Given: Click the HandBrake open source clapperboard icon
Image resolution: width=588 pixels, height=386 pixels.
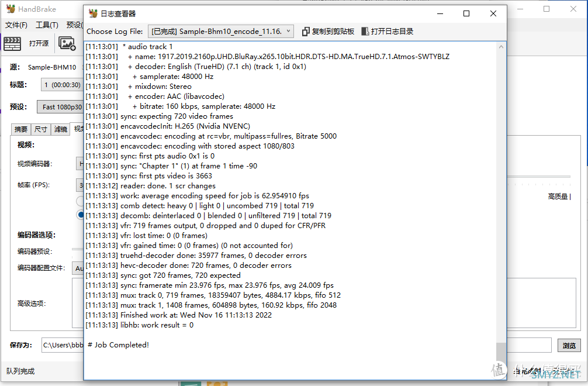Looking at the screenshot, I should point(12,43).
